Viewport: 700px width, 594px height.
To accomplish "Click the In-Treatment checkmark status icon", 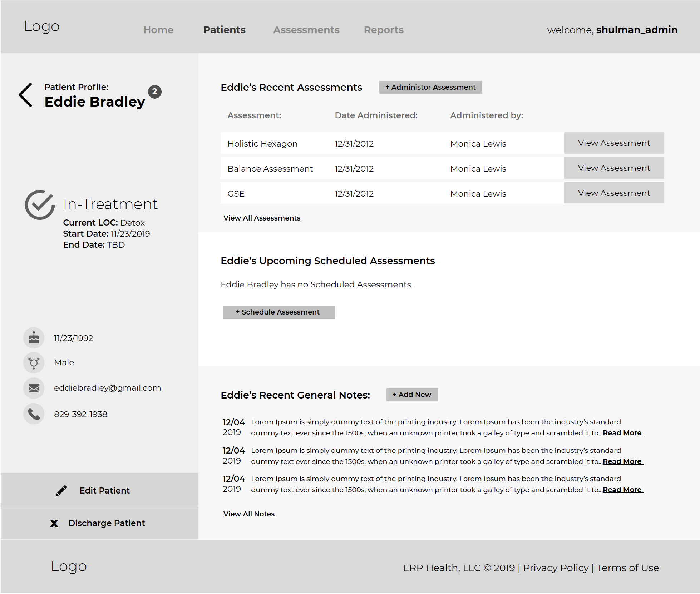I will 40,205.
